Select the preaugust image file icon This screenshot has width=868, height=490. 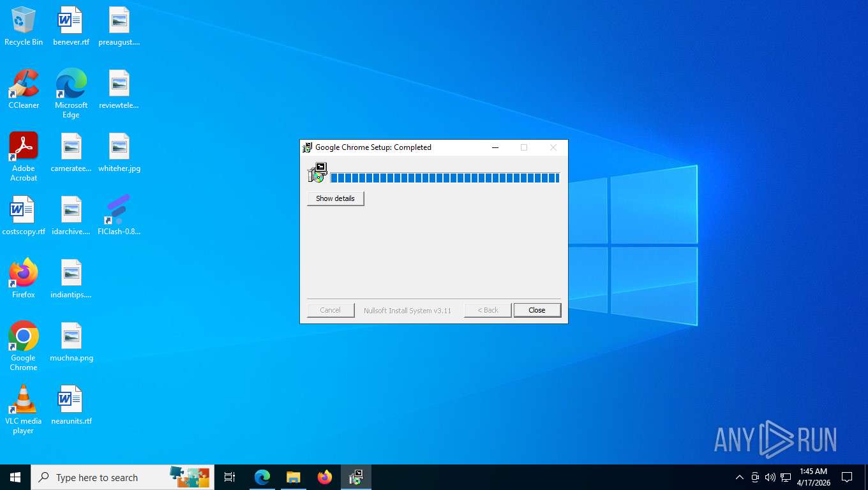(x=119, y=27)
